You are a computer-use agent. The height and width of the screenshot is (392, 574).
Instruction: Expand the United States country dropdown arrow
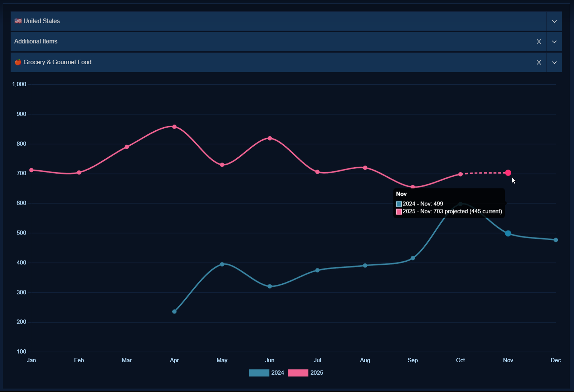[554, 21]
